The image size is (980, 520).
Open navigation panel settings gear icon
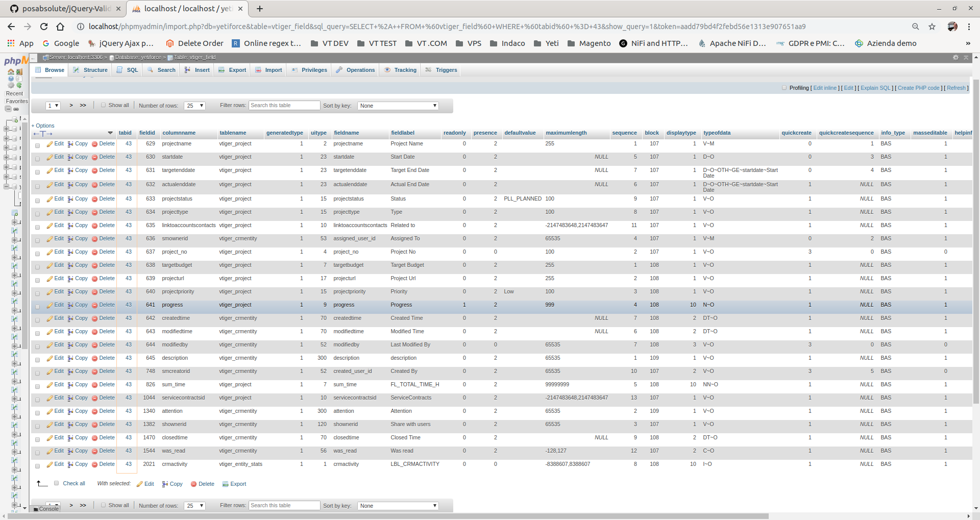point(11,85)
